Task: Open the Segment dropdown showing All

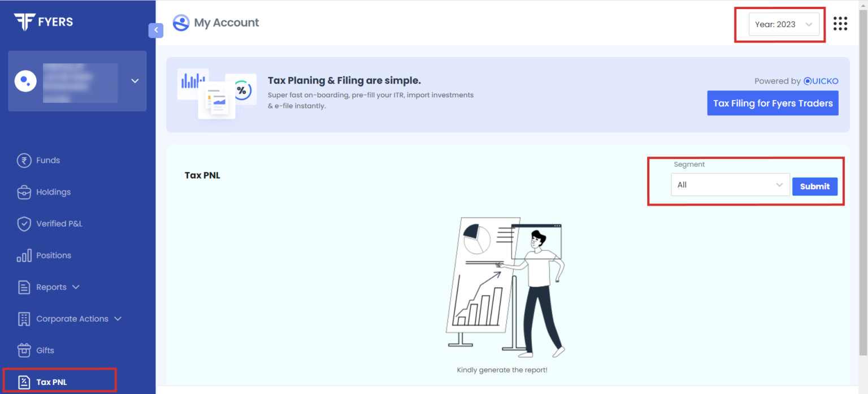Action: (x=730, y=184)
